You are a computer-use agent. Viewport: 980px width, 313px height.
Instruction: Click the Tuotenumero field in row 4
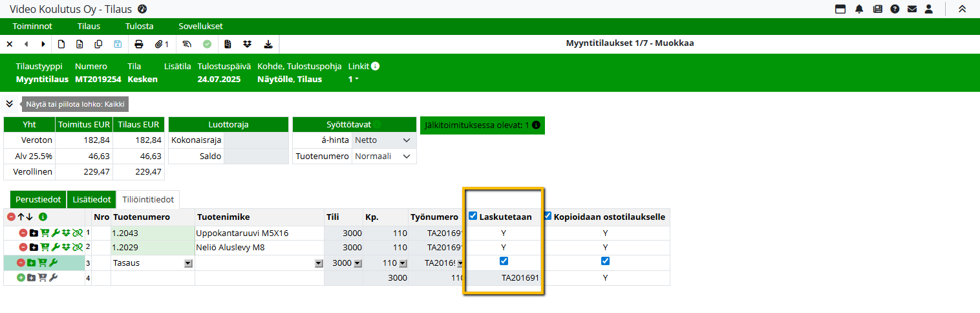[153, 277]
